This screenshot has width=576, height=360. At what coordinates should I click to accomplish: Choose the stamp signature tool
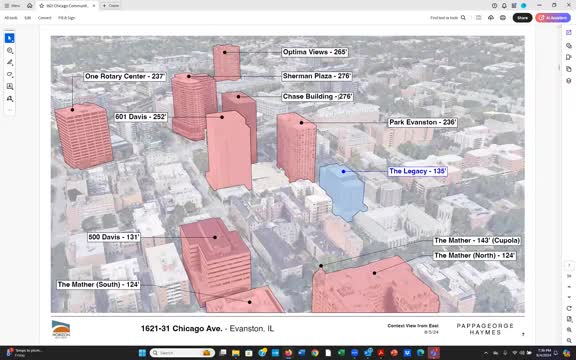click(10, 98)
